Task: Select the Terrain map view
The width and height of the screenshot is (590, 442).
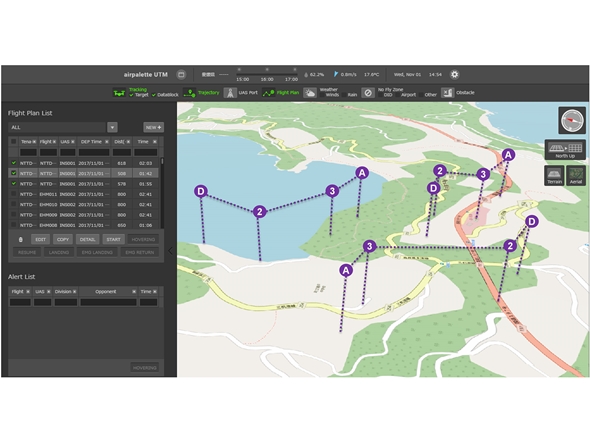Action: coord(554,176)
